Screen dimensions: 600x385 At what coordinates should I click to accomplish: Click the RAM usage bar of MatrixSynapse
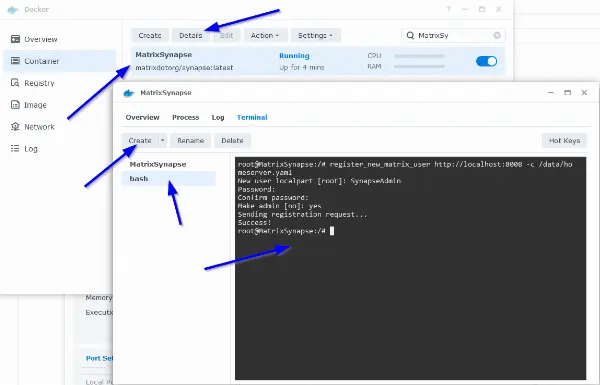click(x=419, y=67)
